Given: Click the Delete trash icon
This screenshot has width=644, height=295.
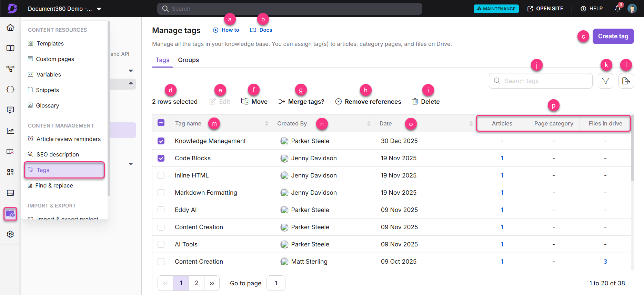Looking at the screenshot, I should [x=415, y=102].
